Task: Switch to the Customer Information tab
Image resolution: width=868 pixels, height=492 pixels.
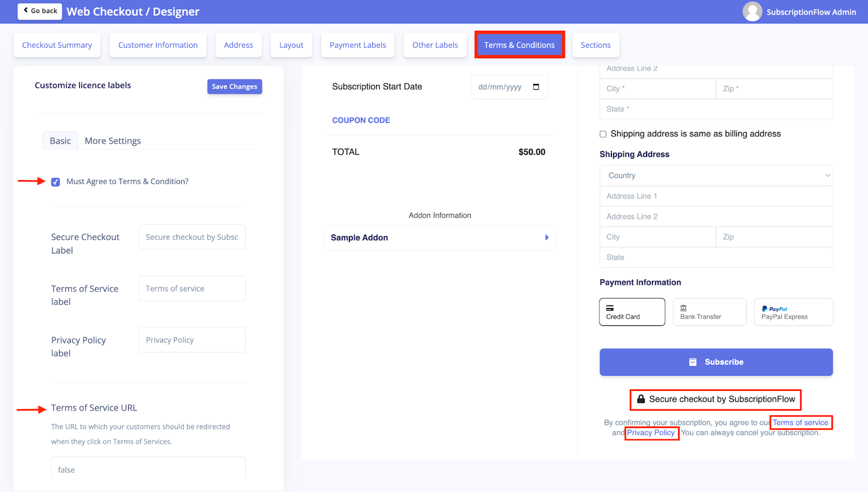Action: coord(158,45)
